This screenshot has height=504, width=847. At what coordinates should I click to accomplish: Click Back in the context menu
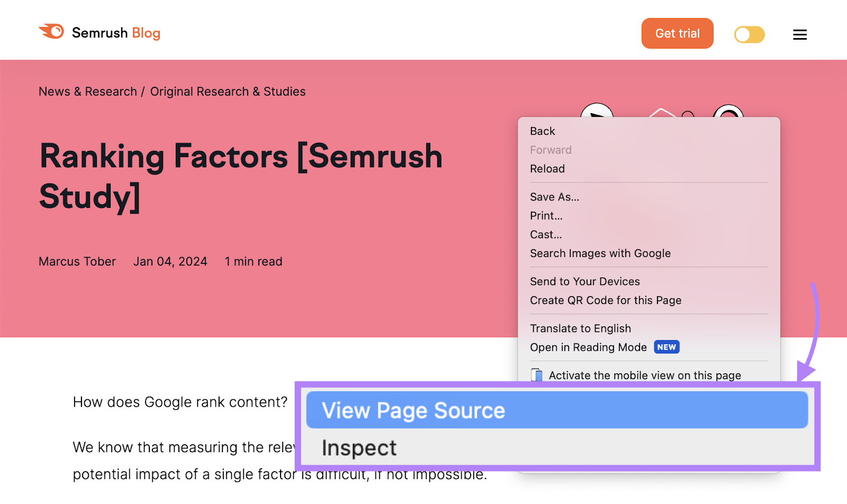coord(542,131)
